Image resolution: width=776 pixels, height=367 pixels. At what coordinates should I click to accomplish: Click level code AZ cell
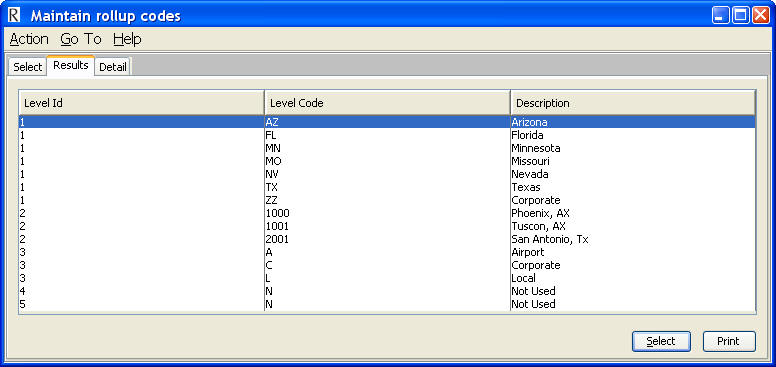(388, 122)
